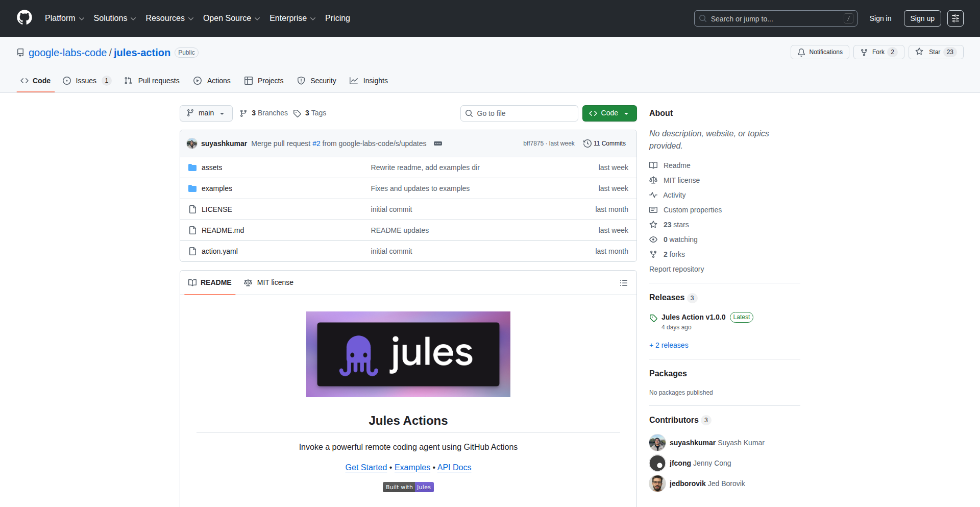Open the commit history via the clock icon
Screen dimensions: 980x507
coord(586,143)
